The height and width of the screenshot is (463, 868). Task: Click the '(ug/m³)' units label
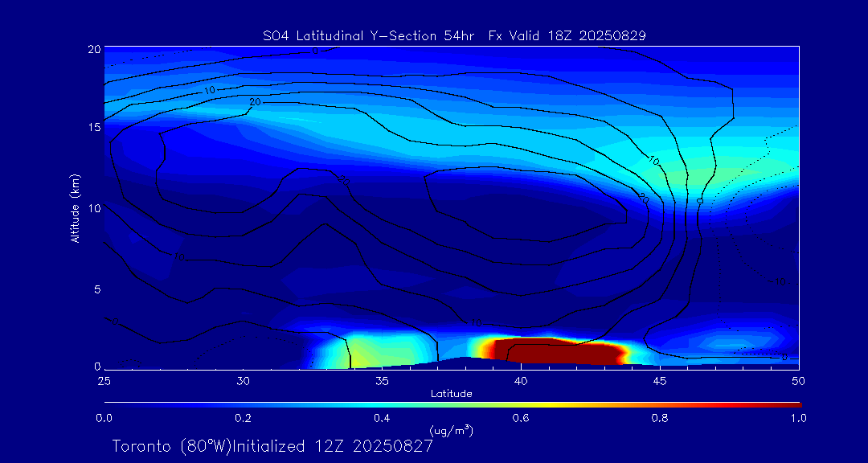(x=452, y=431)
